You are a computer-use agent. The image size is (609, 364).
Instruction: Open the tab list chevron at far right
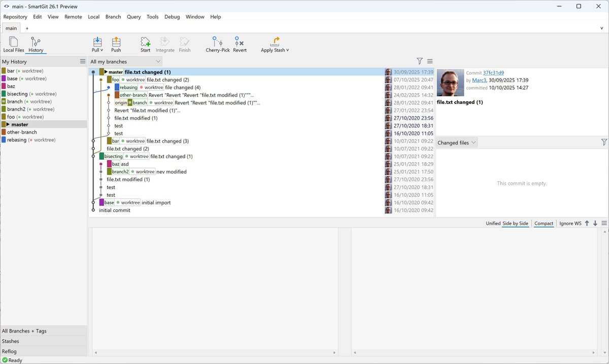(x=601, y=28)
